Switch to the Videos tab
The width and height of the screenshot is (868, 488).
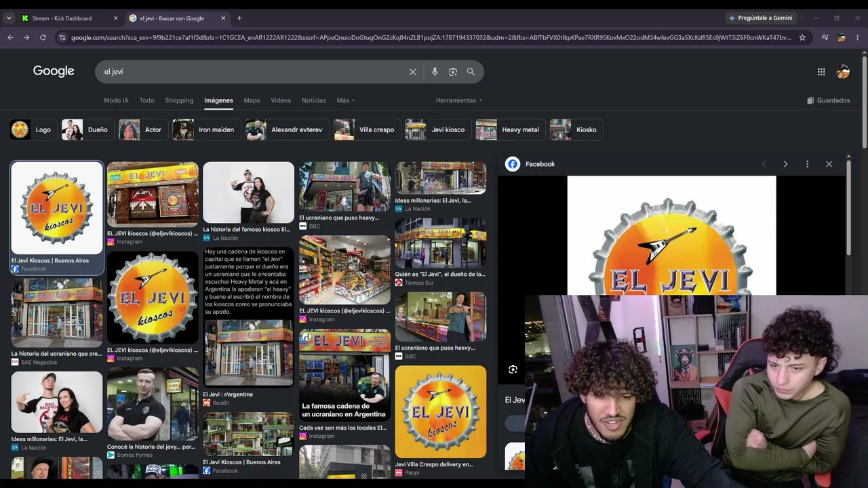(x=281, y=100)
